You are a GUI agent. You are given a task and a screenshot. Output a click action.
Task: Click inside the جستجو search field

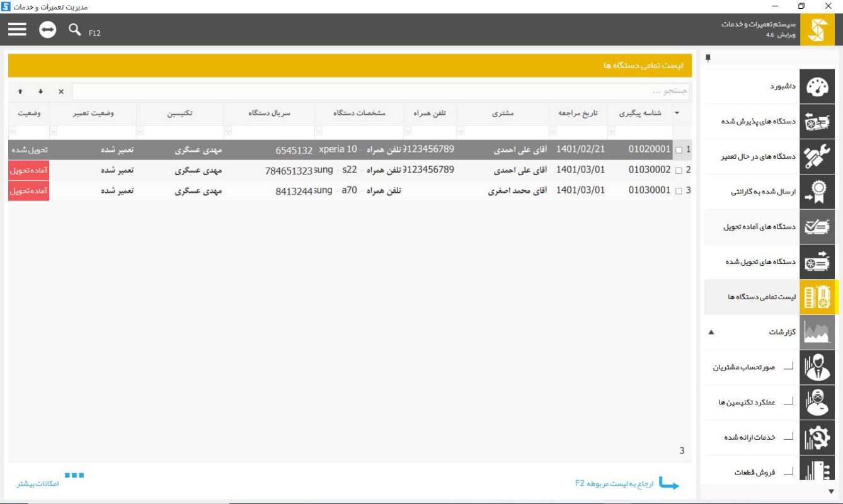pos(567,91)
